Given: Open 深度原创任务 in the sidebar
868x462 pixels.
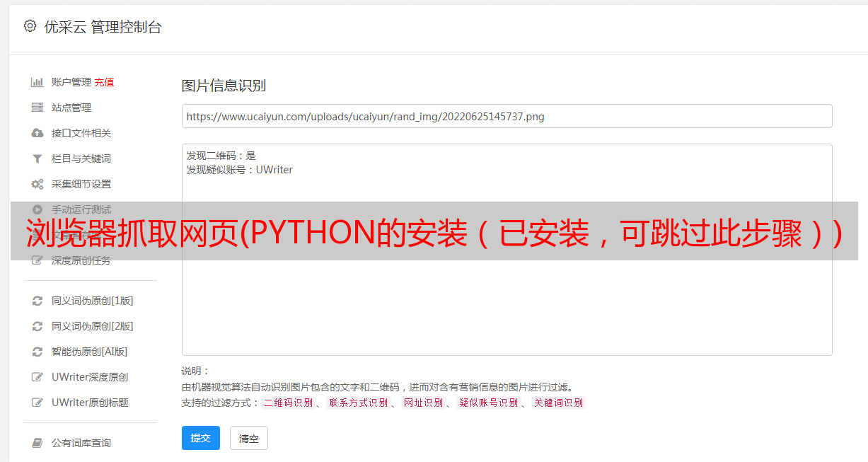Looking at the screenshot, I should click(81, 260).
